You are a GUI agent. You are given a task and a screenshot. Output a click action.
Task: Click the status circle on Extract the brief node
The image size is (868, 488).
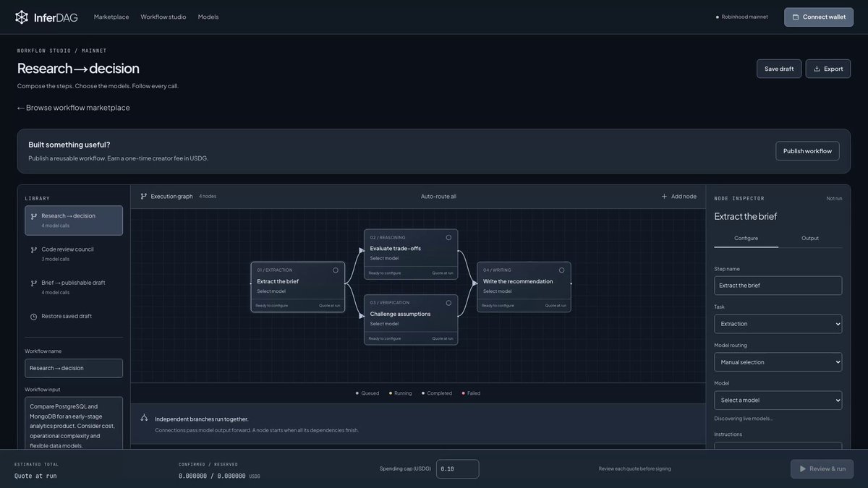click(336, 270)
